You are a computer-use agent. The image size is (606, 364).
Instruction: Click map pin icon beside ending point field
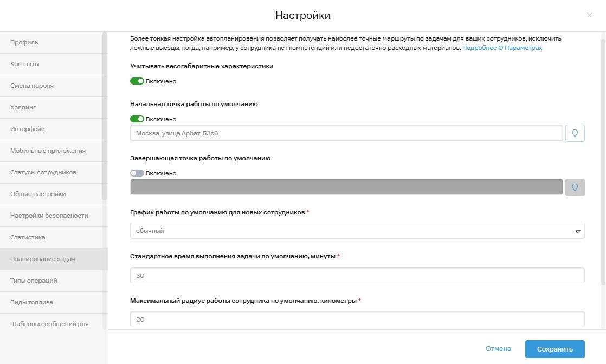coord(575,187)
